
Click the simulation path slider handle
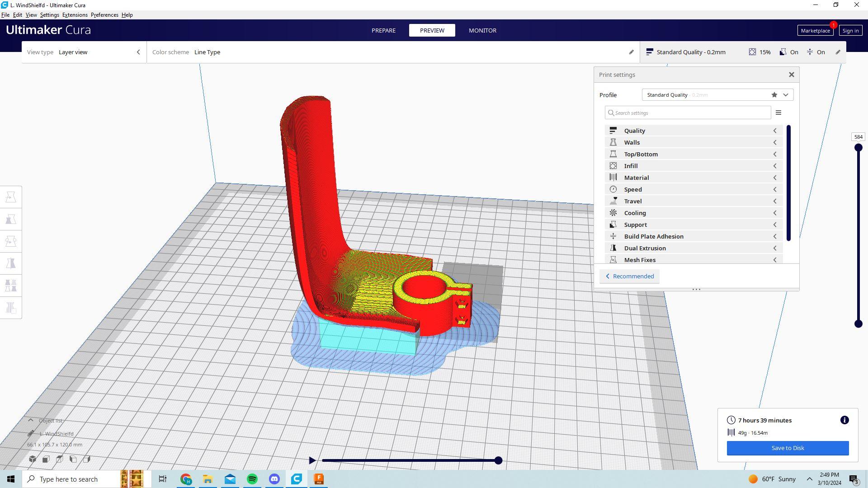498,460
